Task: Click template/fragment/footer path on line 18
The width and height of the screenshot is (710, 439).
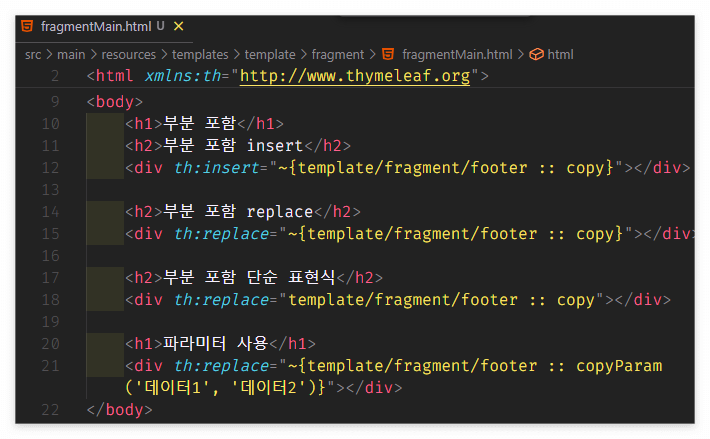Action: click(403, 300)
